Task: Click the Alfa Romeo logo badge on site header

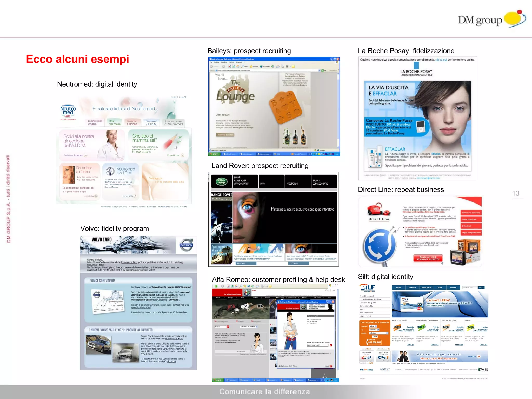Action: point(247,292)
